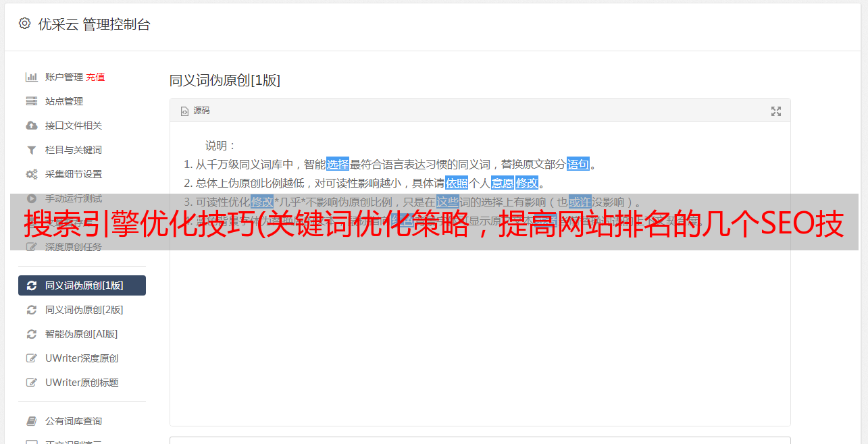The width and height of the screenshot is (868, 444).
Task: Select the filter icon beside 栏目与关键词
Action: tap(31, 150)
